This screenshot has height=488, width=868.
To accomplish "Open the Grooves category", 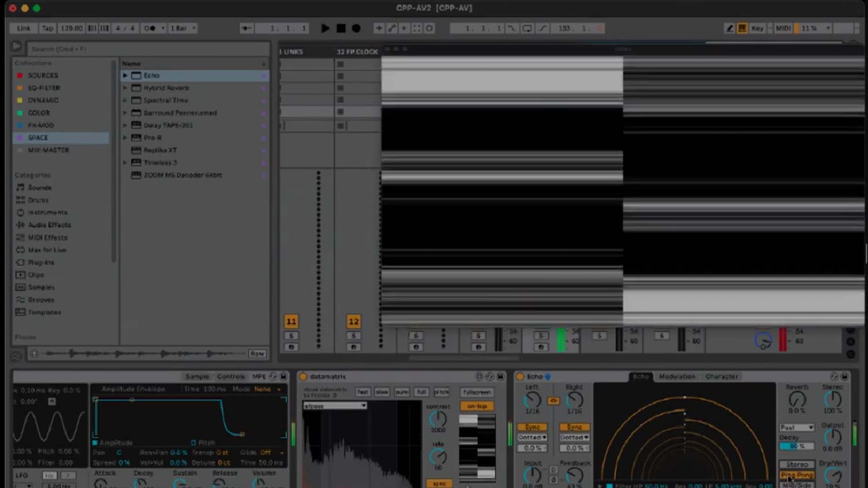I will (x=41, y=300).
